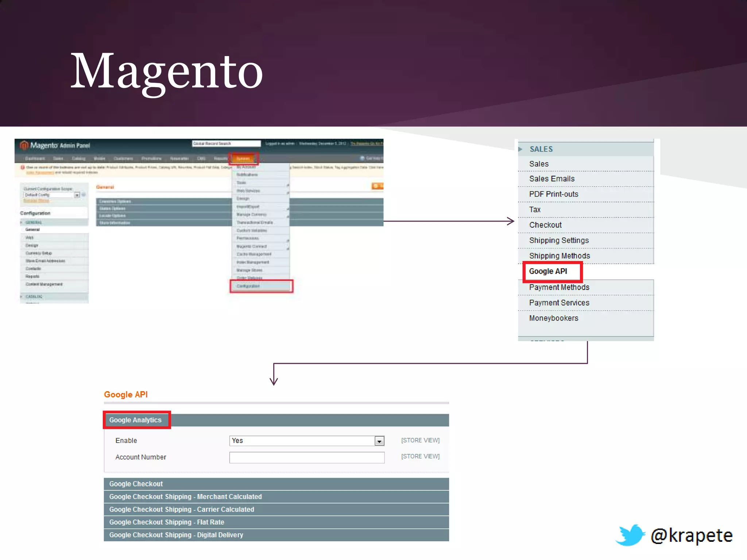
Task: Select Moneybookers in SALES list
Action: [x=586, y=318]
